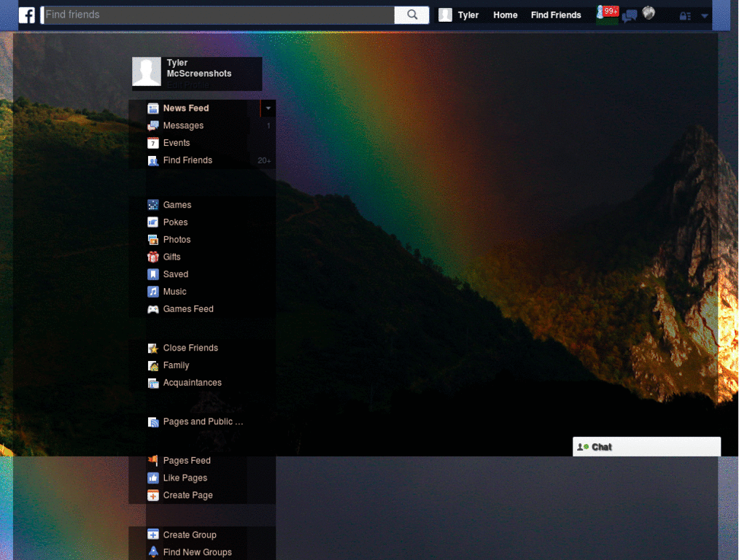Open the Messenger chat bubbles icon
Viewport: 747px width, 560px height.
(x=628, y=15)
